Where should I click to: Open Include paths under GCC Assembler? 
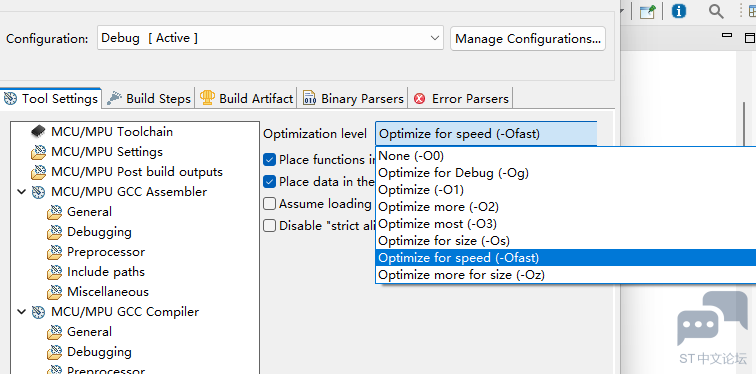pos(106,272)
